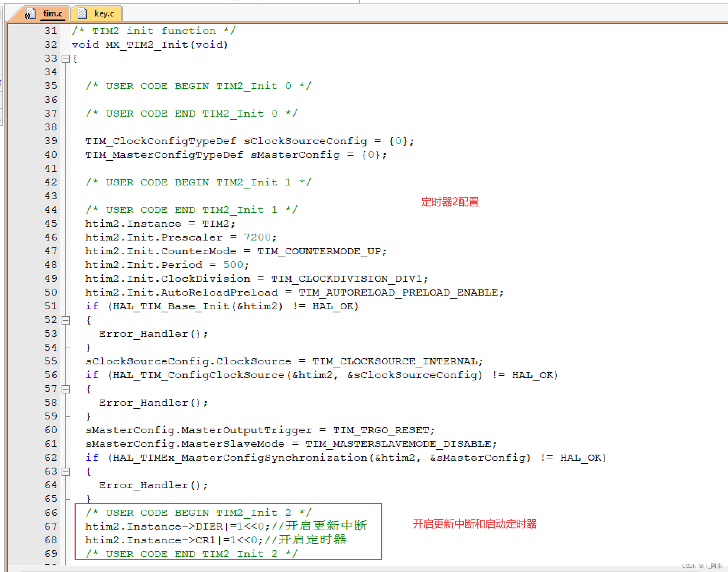The height and width of the screenshot is (572, 728).
Task: Click TIM_CLOCKSOURCE_INTERNAL constant
Action: pos(395,361)
